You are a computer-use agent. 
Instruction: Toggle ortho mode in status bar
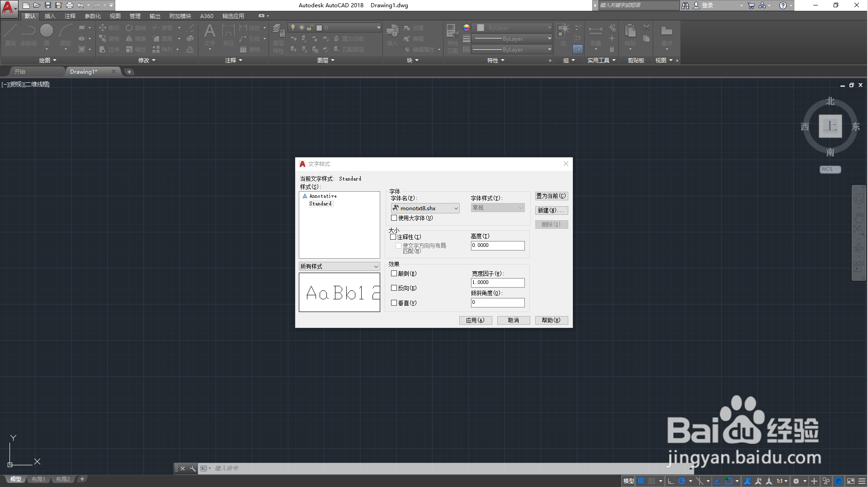671,481
